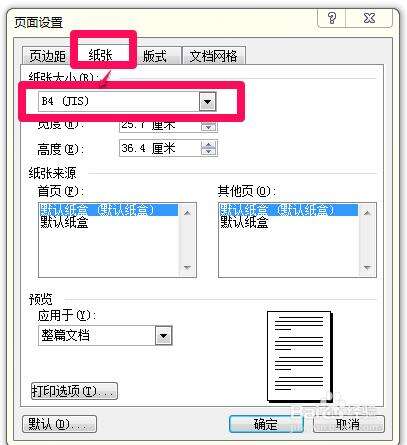Image resolution: width=407 pixels, height=445 pixels.
Task: Decrease width with spinner down arrow
Action: (x=209, y=128)
